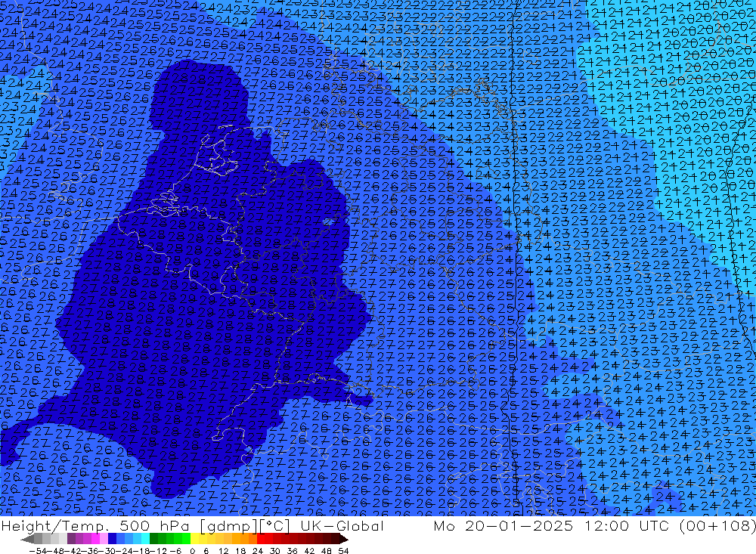Click the gray left arrow of the color scale
This screenshot has width=756, height=554.
[x=27, y=539]
